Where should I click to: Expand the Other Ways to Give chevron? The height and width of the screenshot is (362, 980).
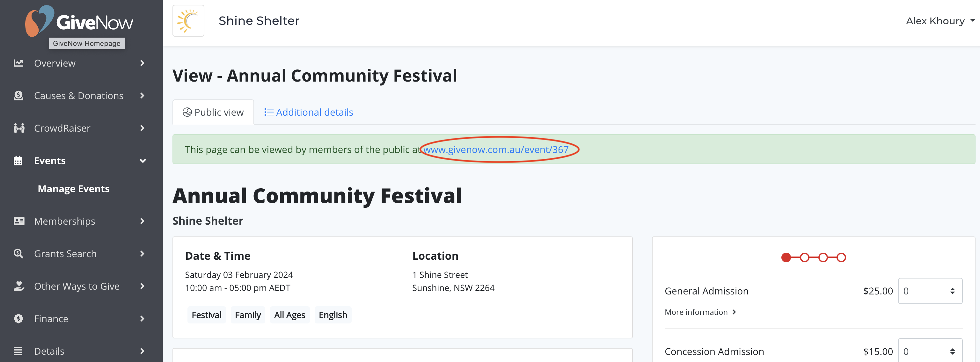point(142,286)
